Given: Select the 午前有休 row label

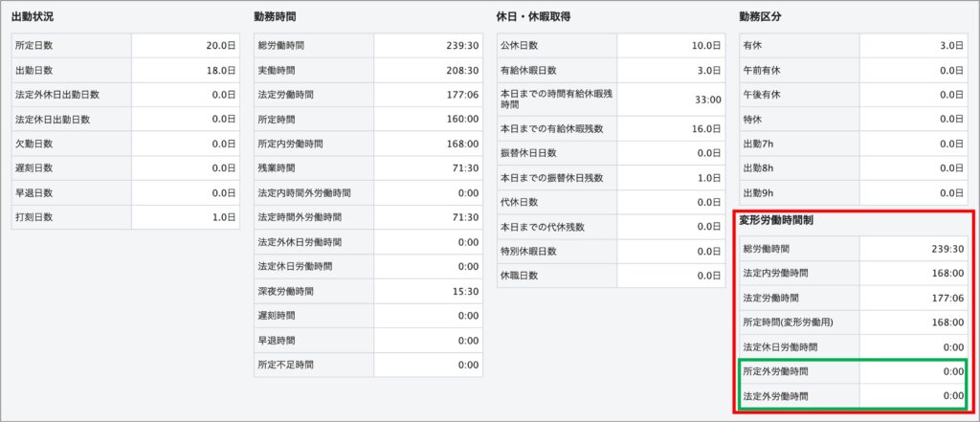Looking at the screenshot, I should coord(762,70).
